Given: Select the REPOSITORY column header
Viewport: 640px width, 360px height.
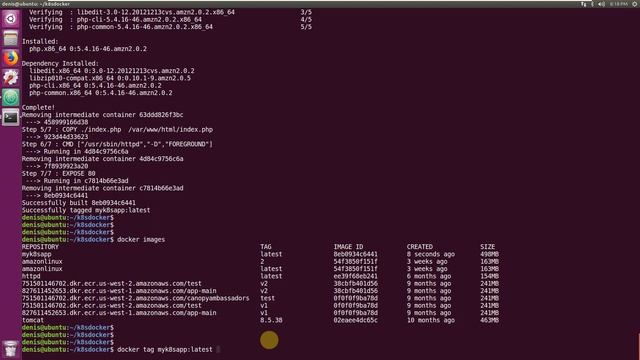Looking at the screenshot, I should (x=40, y=247).
